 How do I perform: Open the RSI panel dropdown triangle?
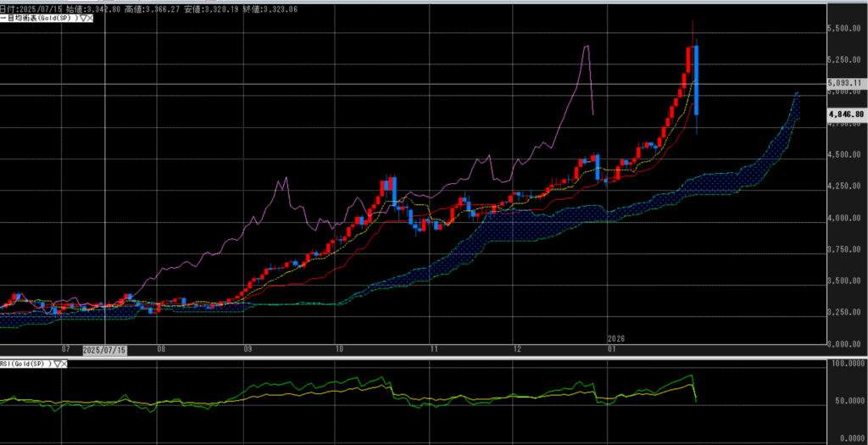coord(56,364)
